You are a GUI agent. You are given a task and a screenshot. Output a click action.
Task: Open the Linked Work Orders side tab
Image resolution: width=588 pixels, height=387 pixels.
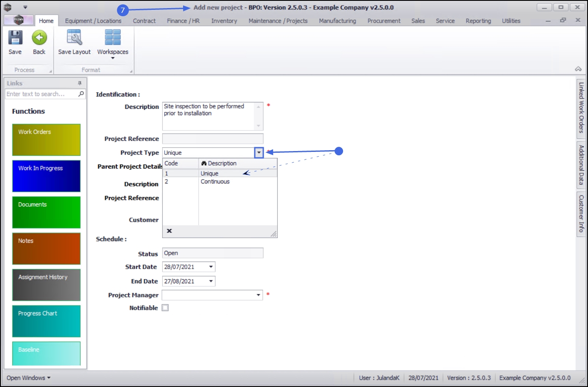[581, 108]
